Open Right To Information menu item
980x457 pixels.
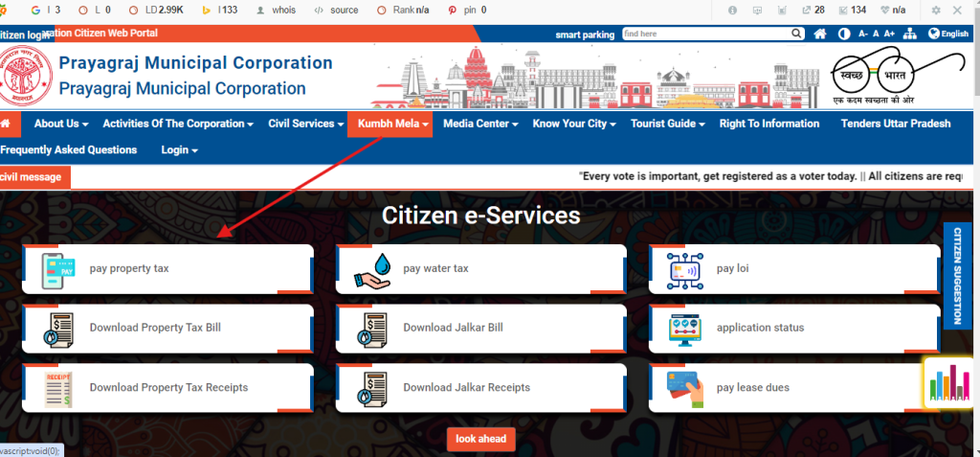pyautogui.click(x=768, y=124)
